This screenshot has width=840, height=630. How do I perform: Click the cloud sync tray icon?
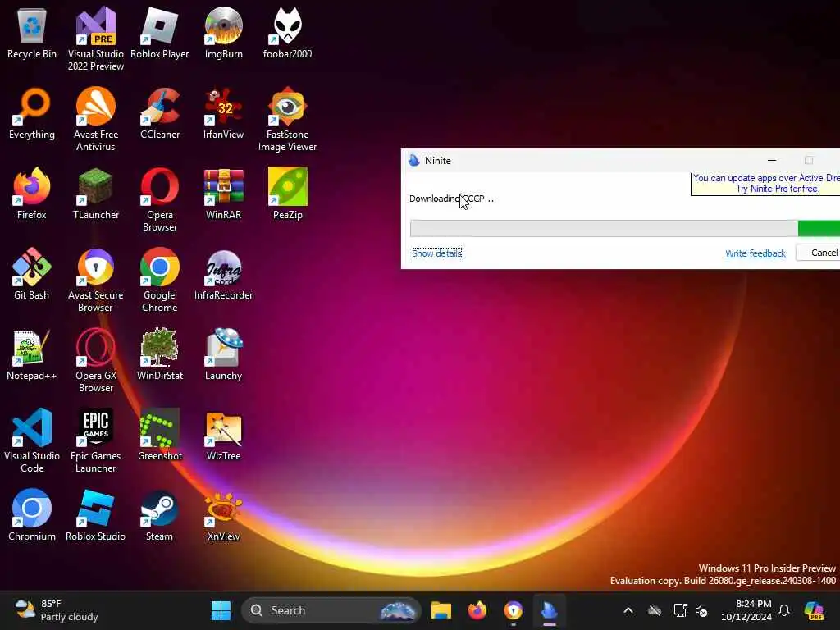(654, 610)
